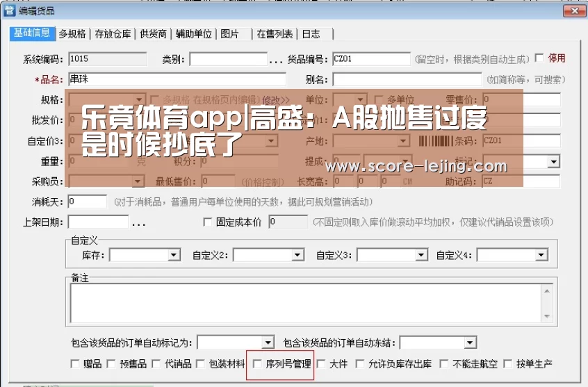Enable the 固定成本价 checkbox
Image resolution: width=588 pixels, height=387 pixels.
pyautogui.click(x=207, y=222)
